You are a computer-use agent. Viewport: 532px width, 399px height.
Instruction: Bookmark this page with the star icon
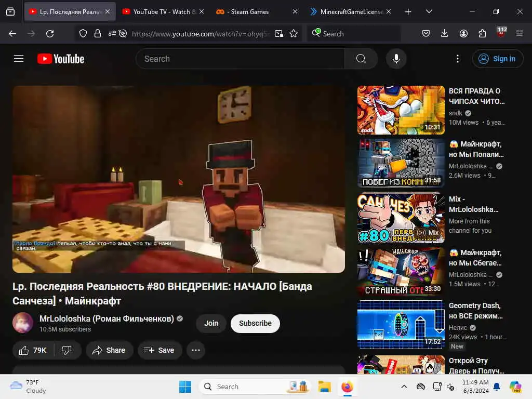[x=294, y=34]
